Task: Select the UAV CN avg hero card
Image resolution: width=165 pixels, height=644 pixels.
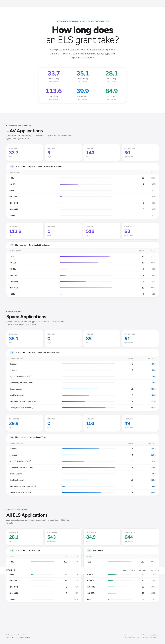Action: (53, 94)
